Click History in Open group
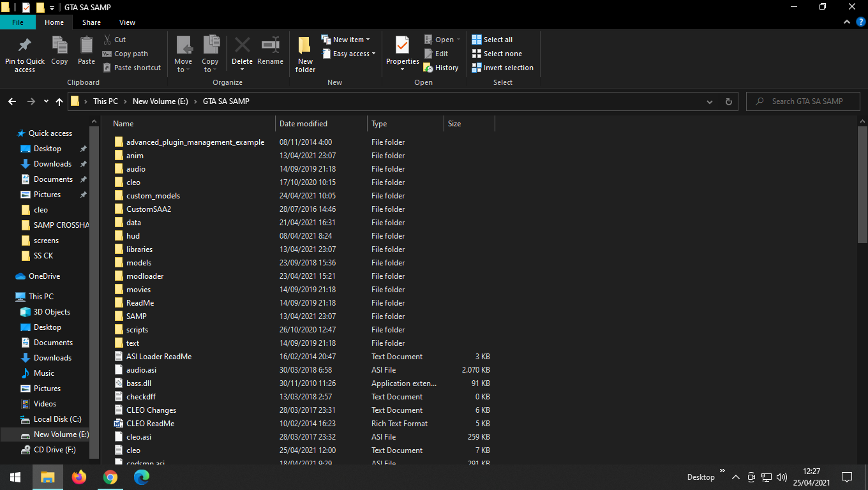 [x=441, y=68]
